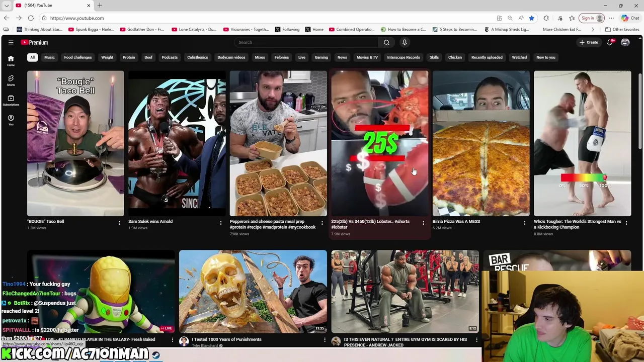The image size is (644, 362).
Task: Select the Movies & TV chip
Action: pyautogui.click(x=367, y=57)
